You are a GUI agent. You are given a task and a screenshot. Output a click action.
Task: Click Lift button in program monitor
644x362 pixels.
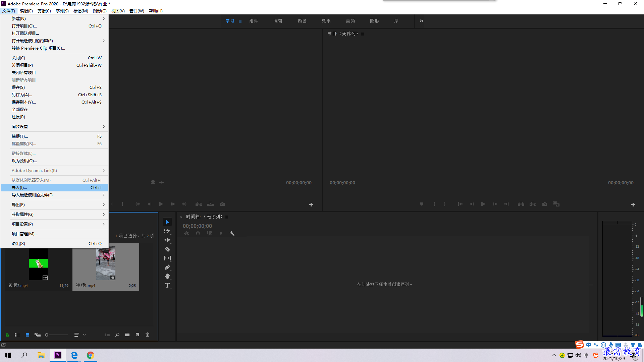click(x=521, y=204)
